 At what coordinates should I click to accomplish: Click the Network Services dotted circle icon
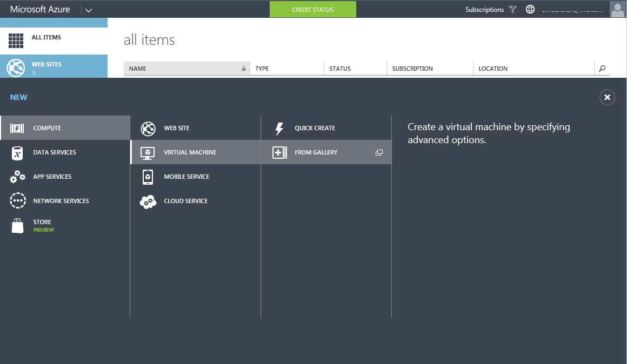[x=18, y=200]
